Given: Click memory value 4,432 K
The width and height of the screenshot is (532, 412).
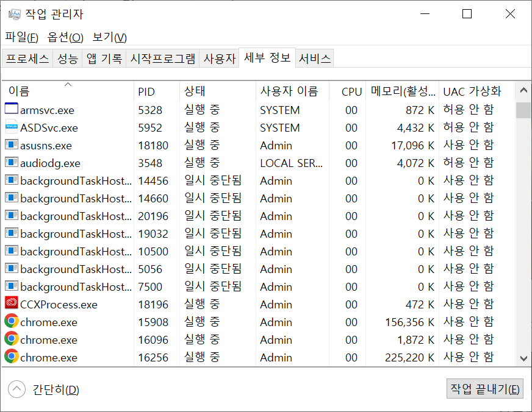Looking at the screenshot, I should tap(415, 128).
